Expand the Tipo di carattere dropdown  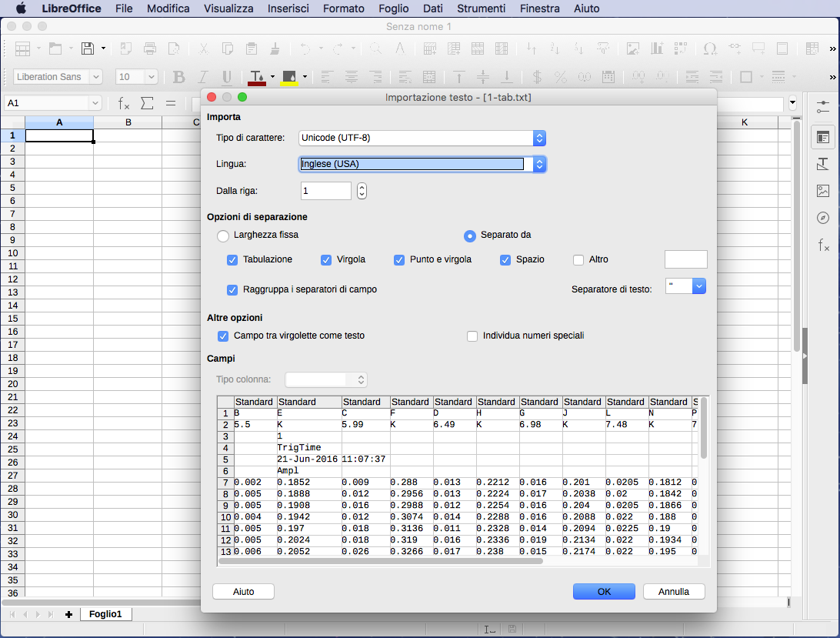539,138
